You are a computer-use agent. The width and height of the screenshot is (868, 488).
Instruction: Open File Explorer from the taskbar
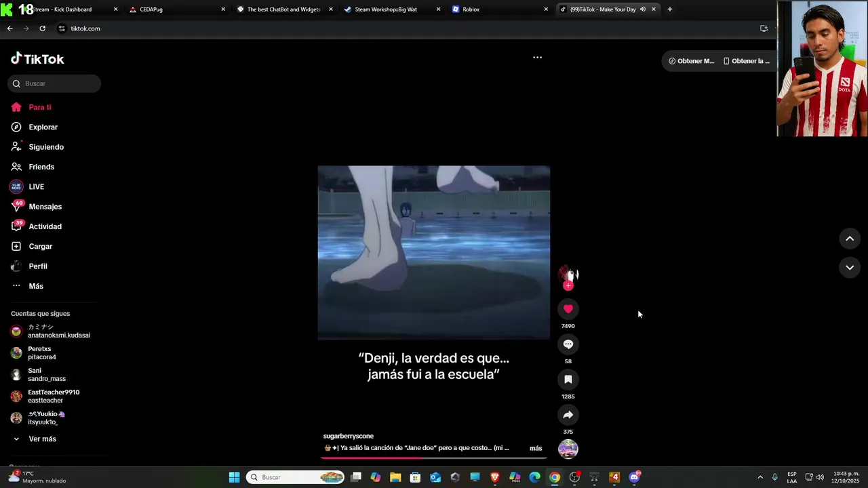click(395, 477)
